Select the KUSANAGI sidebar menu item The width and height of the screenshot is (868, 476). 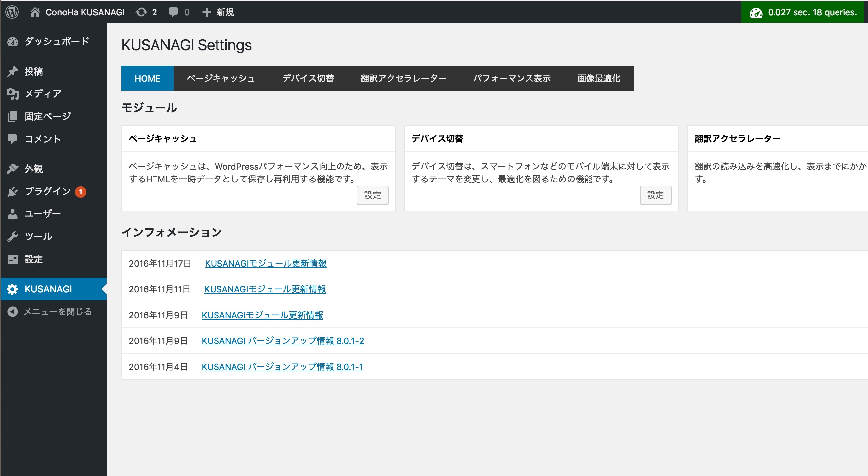click(54, 289)
